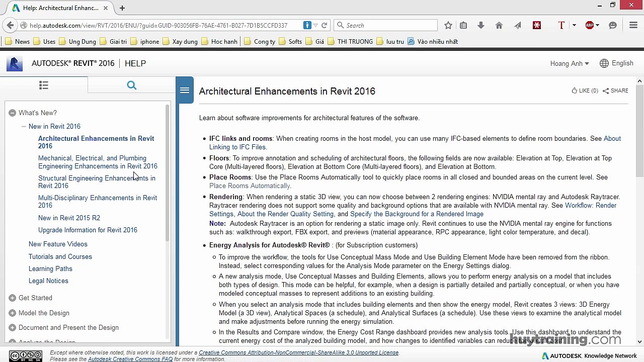The width and height of the screenshot is (644, 362).
Task: Collapse the What's New? section
Action: [x=13, y=113]
